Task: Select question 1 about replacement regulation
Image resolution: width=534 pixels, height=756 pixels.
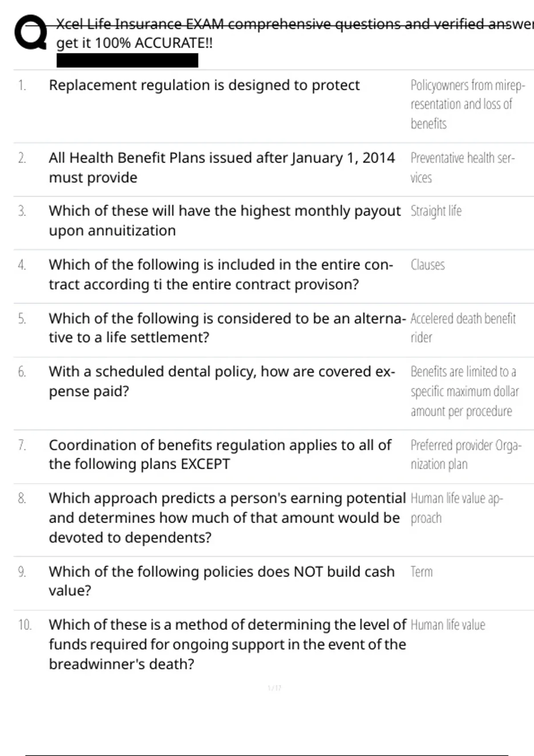Action: click(x=204, y=85)
